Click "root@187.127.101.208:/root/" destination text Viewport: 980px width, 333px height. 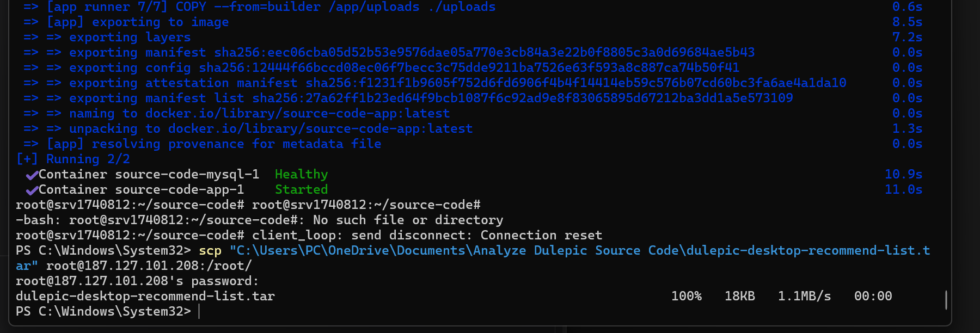point(149,266)
